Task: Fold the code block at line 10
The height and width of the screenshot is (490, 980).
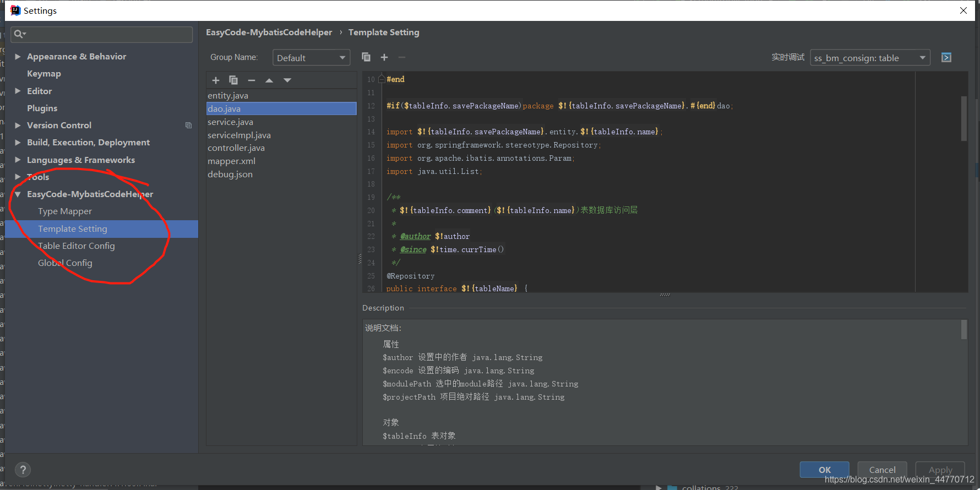Action: pyautogui.click(x=382, y=79)
